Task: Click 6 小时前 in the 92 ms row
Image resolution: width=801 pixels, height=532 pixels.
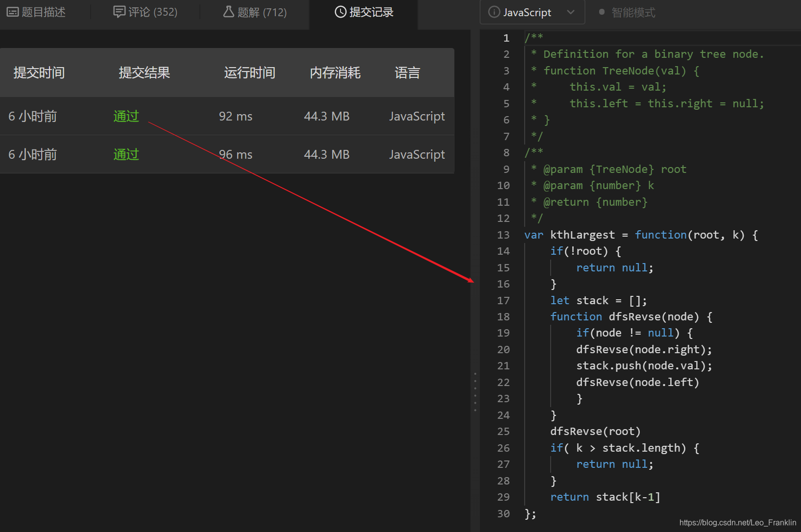Action: [33, 116]
